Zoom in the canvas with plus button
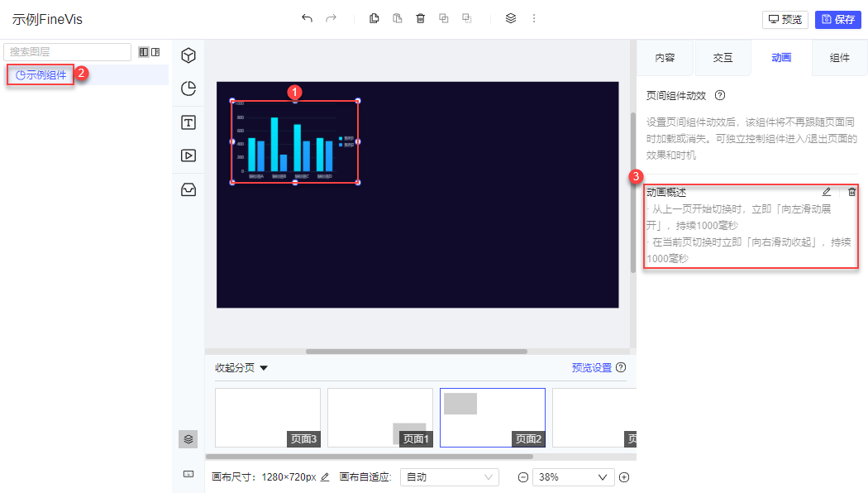The image size is (868, 493). pos(624,477)
